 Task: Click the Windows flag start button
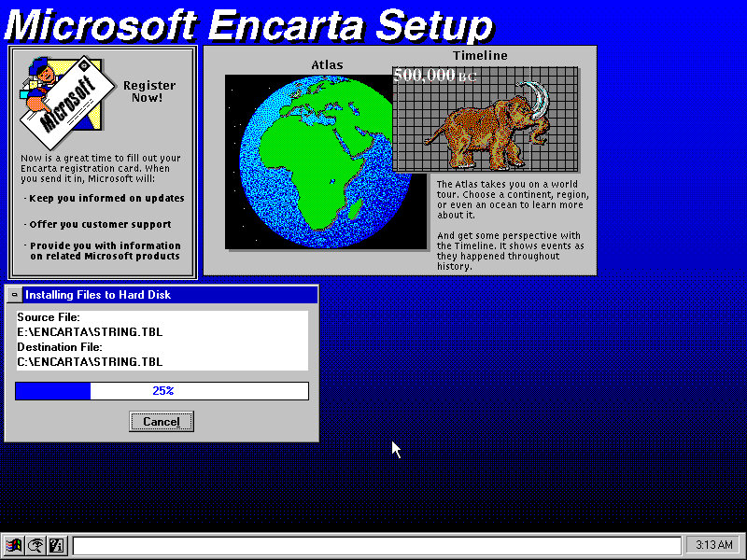14,546
